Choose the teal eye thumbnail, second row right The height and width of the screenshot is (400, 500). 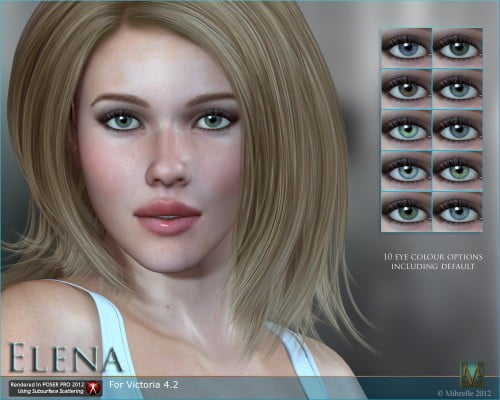pos(457,89)
